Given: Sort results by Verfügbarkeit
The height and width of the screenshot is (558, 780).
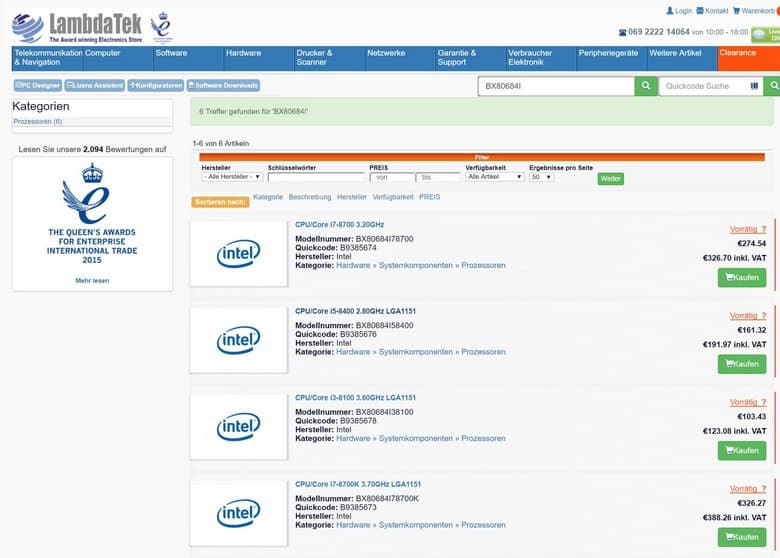Looking at the screenshot, I should tap(393, 197).
